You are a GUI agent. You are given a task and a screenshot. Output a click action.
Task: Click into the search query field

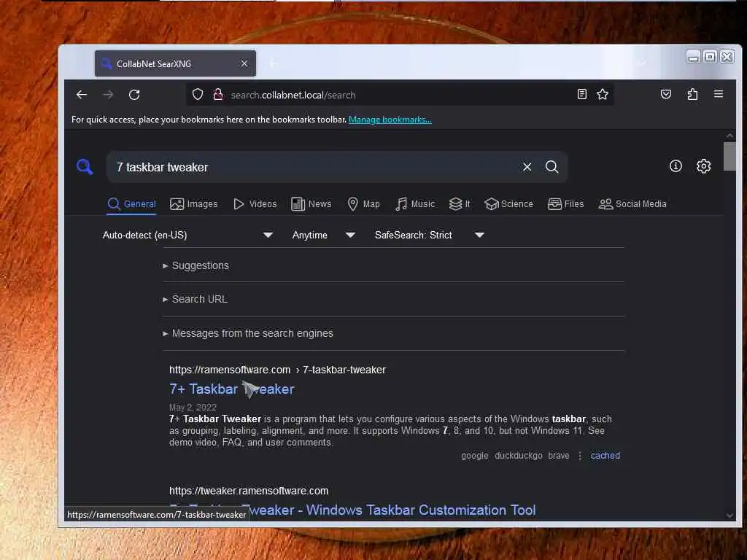pyautogui.click(x=314, y=167)
